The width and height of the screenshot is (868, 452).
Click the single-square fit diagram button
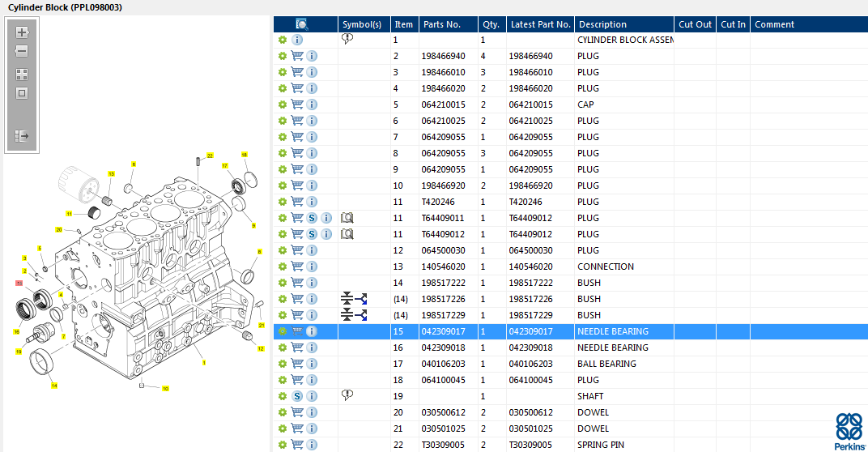click(x=22, y=92)
